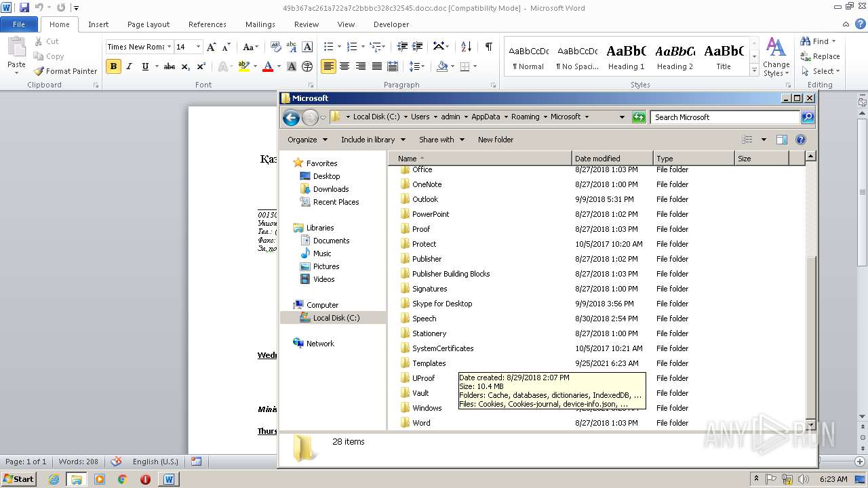The image size is (868, 488).
Task: Select the Skype for Desktop folder
Action: [442, 304]
